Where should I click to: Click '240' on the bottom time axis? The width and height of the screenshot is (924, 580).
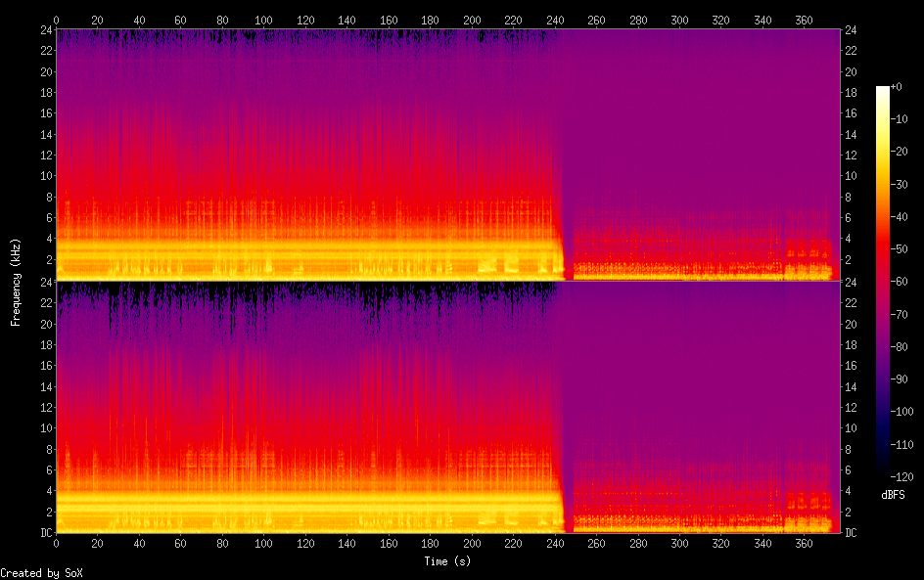[555, 544]
